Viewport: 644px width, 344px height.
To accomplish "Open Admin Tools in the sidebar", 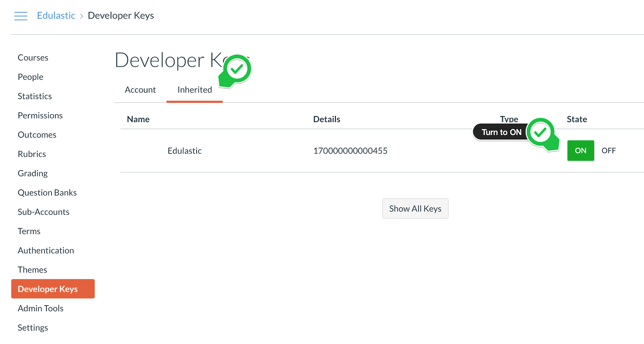I will [41, 308].
